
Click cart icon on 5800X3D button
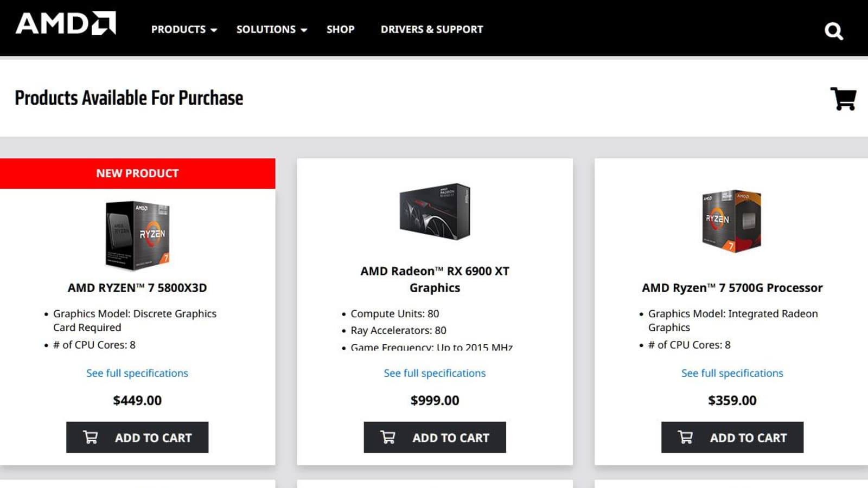pyautogui.click(x=91, y=437)
